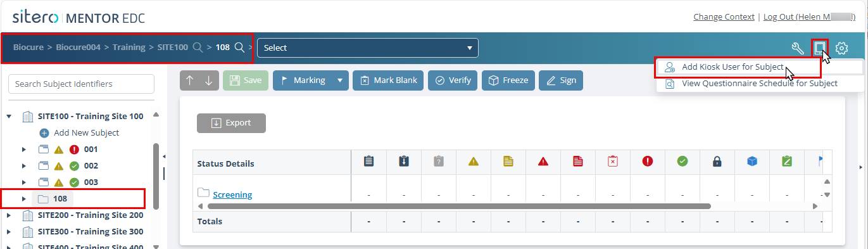Click the collapse arrow on the left panel edge
The height and width of the screenshot is (249, 868).
pyautogui.click(x=164, y=156)
